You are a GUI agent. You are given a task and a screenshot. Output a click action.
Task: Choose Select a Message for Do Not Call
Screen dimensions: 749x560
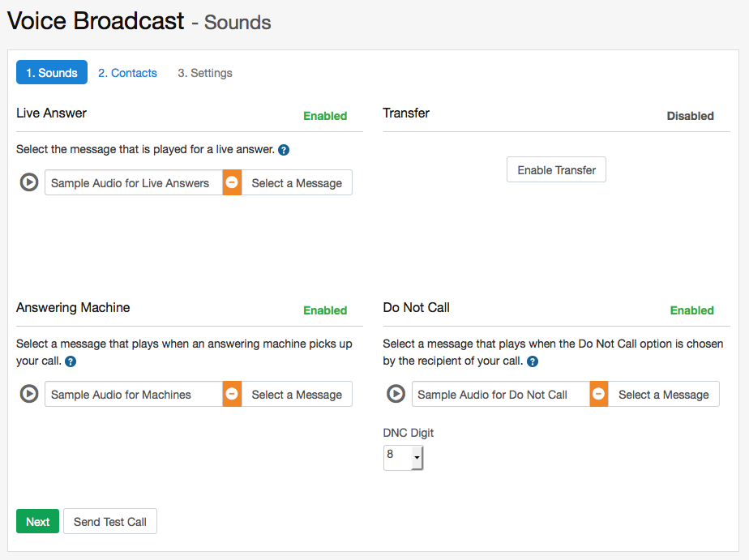coord(663,395)
